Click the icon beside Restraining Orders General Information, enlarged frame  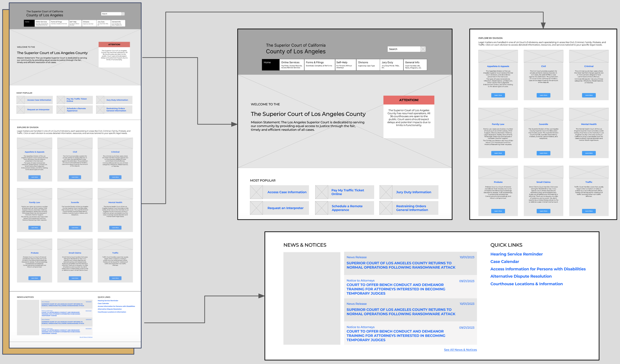(386, 208)
